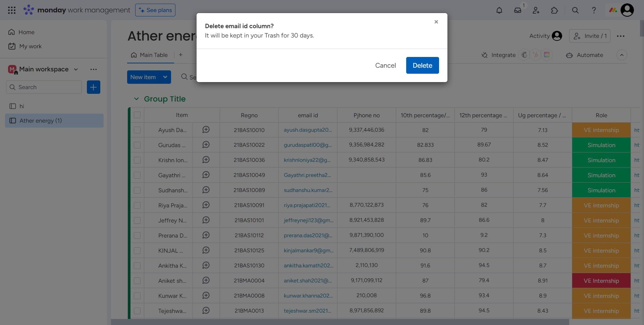Click Gurudas's green Simulation role label
The height and width of the screenshot is (325, 644).
point(601,145)
